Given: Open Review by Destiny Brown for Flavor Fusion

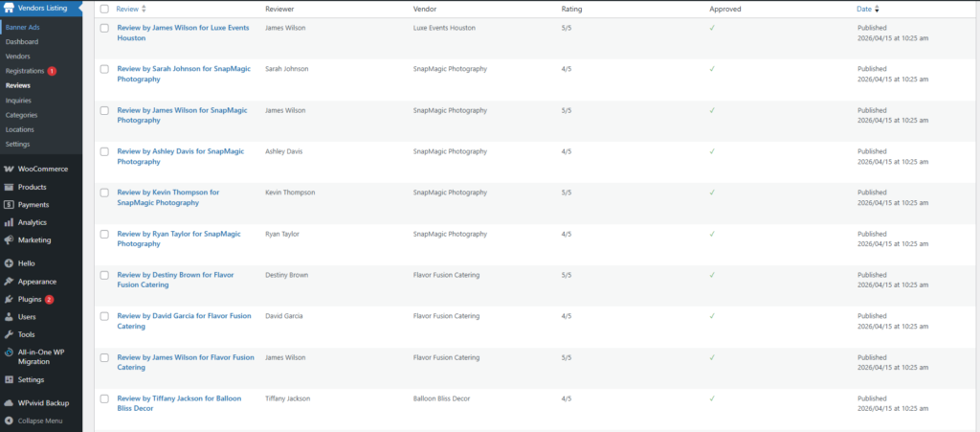Looking at the screenshot, I should [x=176, y=280].
